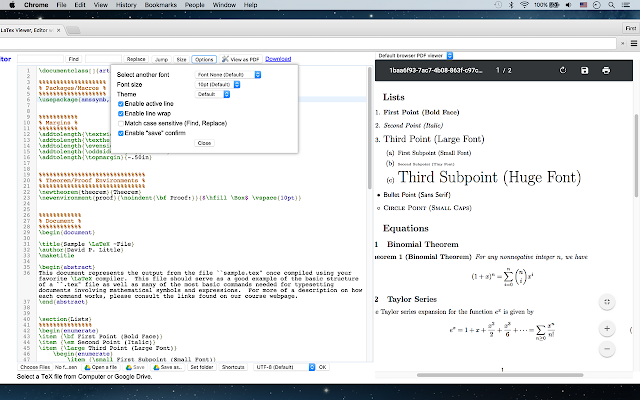Click the editor vertical scrollbar
Image resolution: width=640 pixels, height=400 pixels.
pyautogui.click(x=370, y=127)
